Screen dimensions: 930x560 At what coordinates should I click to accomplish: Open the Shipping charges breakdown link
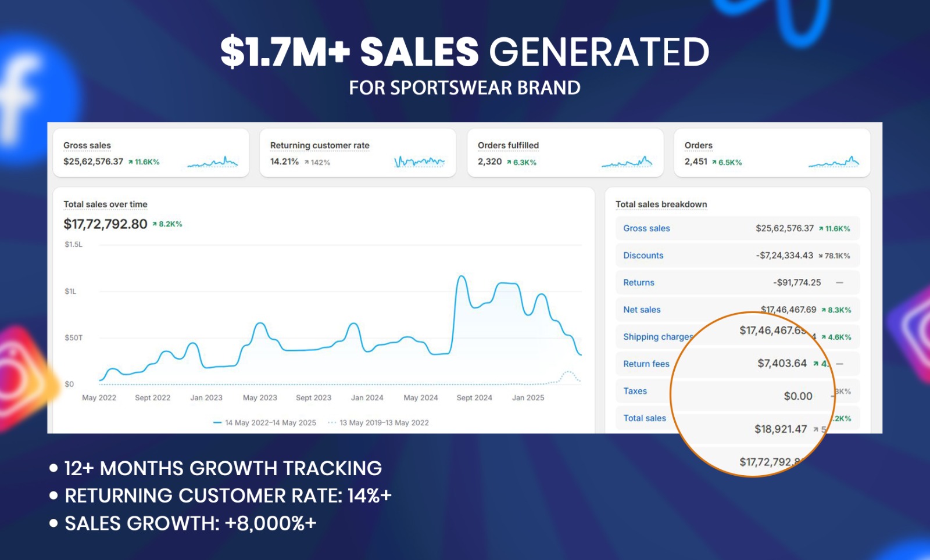pos(658,337)
